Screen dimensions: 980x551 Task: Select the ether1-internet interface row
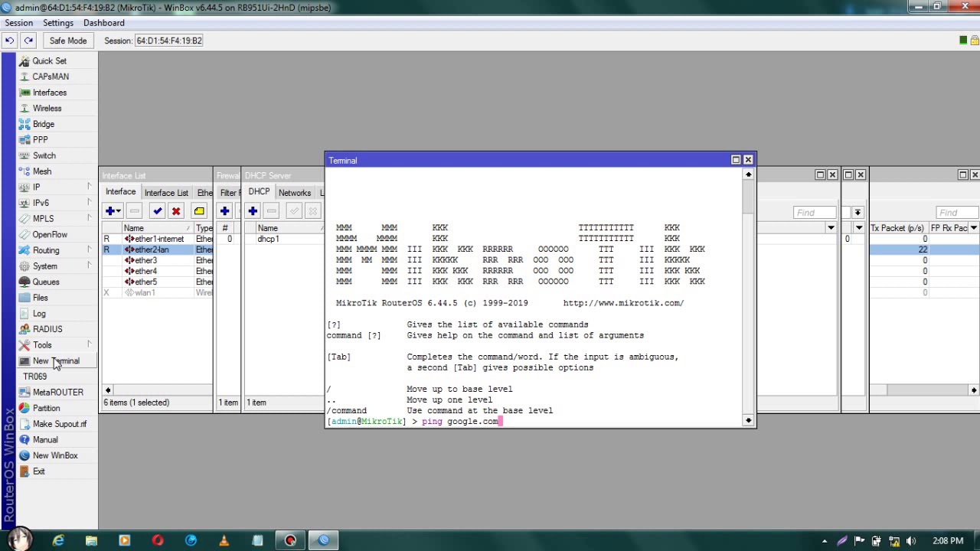(158, 239)
